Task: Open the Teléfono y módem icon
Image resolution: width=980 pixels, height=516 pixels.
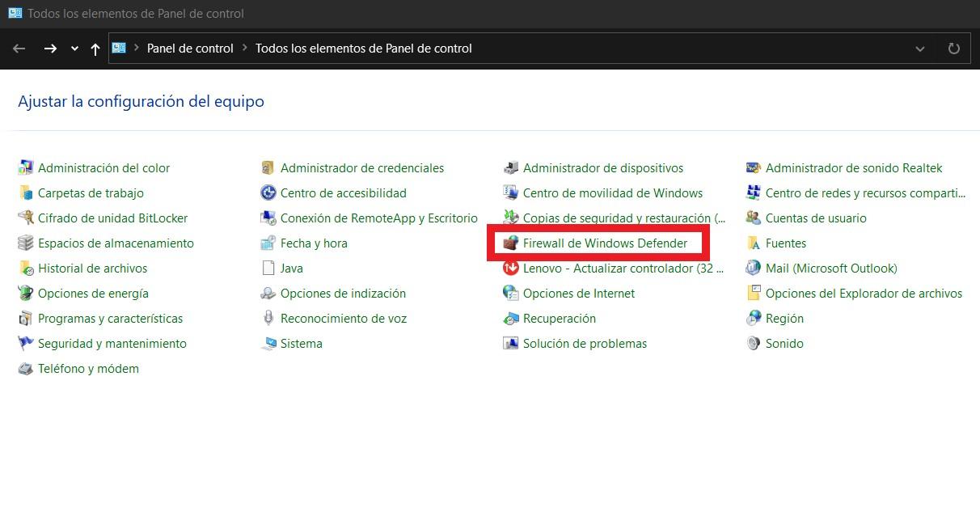Action: (x=26, y=369)
